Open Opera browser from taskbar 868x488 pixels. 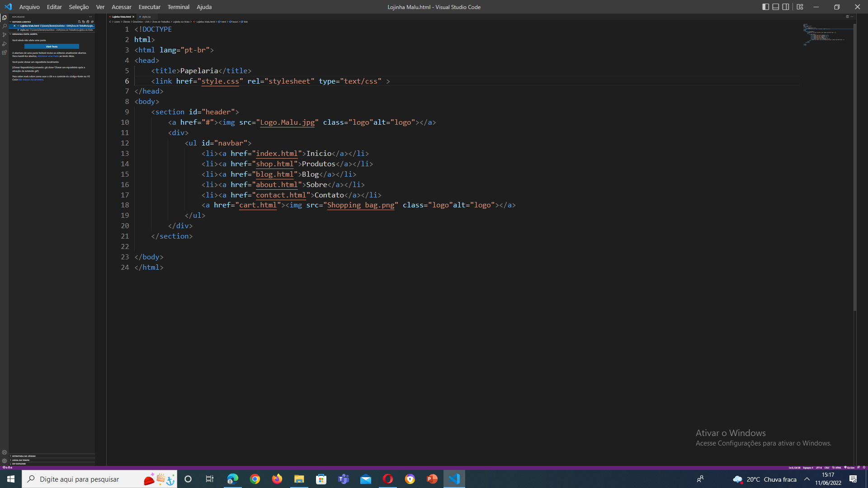click(x=388, y=479)
